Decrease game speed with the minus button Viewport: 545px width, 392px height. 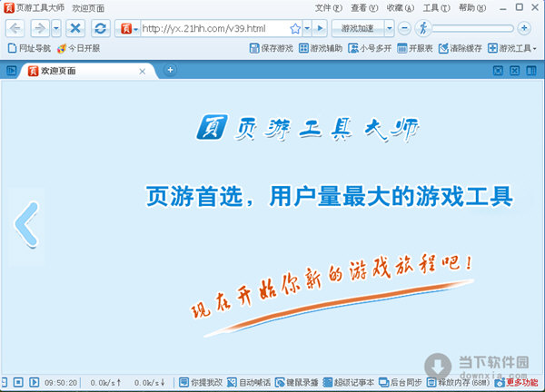[x=404, y=28]
